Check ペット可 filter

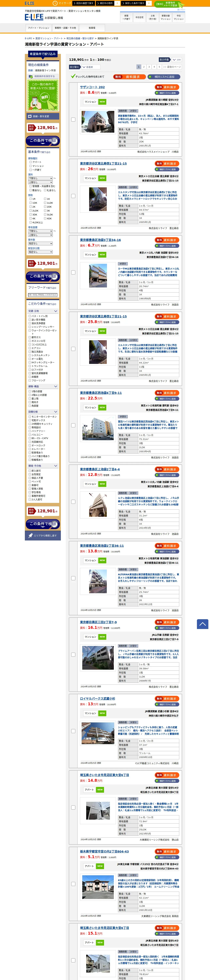pos(30,482)
